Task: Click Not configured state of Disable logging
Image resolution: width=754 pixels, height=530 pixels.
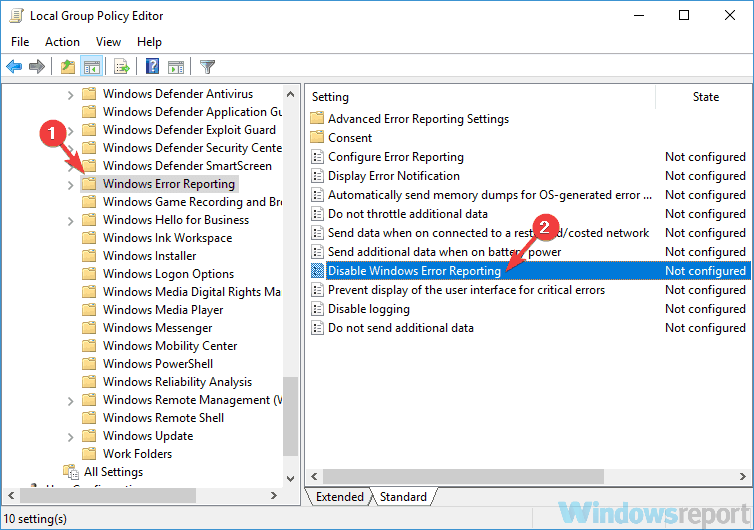Action: 705,309
